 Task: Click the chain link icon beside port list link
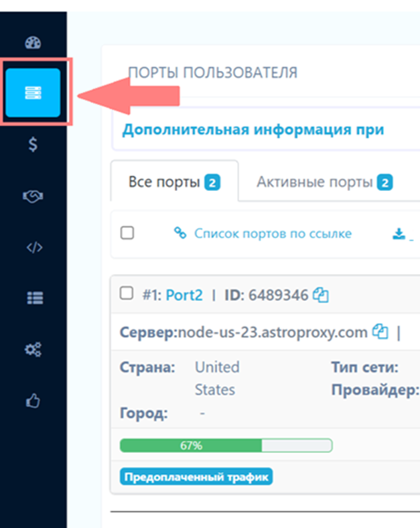[x=180, y=233]
